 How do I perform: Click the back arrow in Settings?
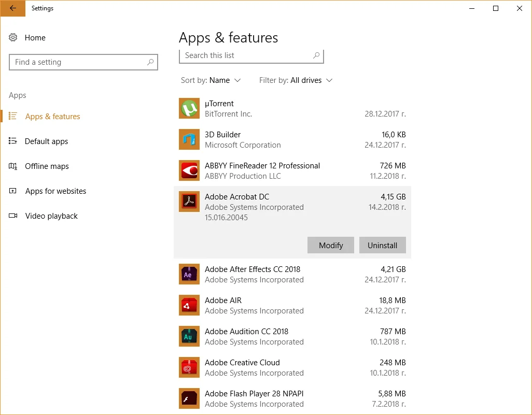pyautogui.click(x=13, y=8)
